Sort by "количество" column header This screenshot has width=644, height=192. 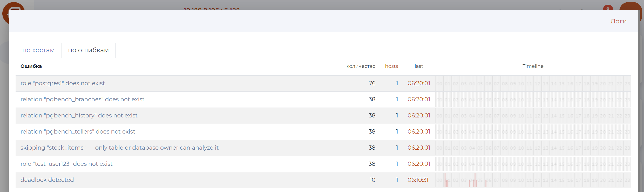(x=361, y=66)
